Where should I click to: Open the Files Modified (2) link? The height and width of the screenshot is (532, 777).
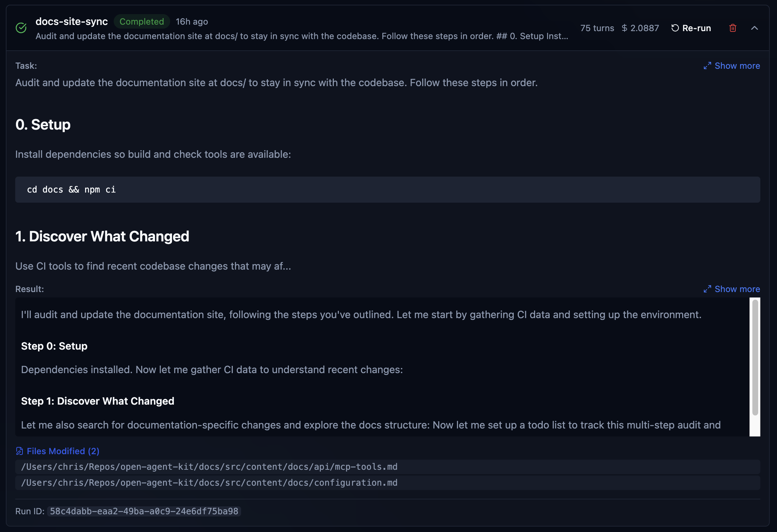tap(63, 451)
